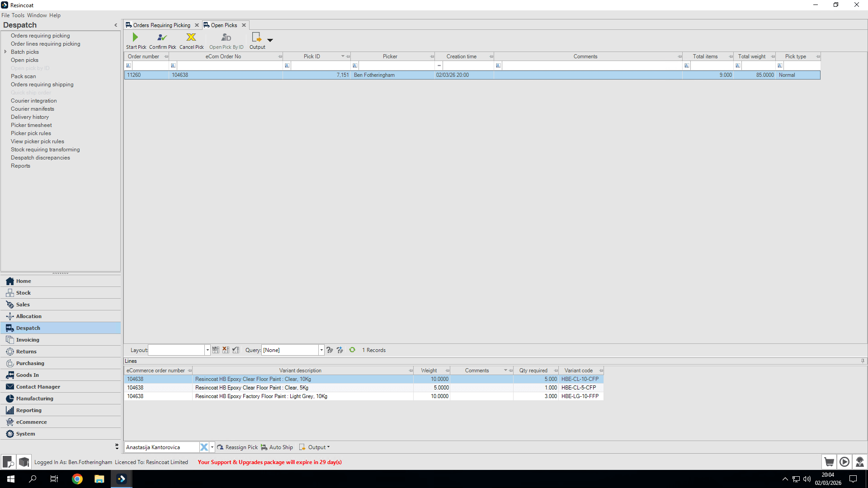Image resolution: width=868 pixels, height=488 pixels.
Task: Open the Window menu
Action: (37, 15)
